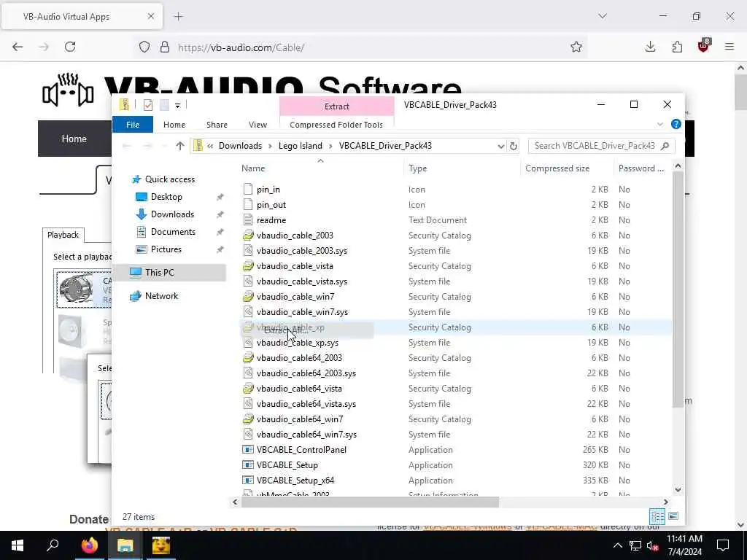Click Lego Island icon on taskbar
Viewport: 747px width, 560px height.
pos(161,545)
